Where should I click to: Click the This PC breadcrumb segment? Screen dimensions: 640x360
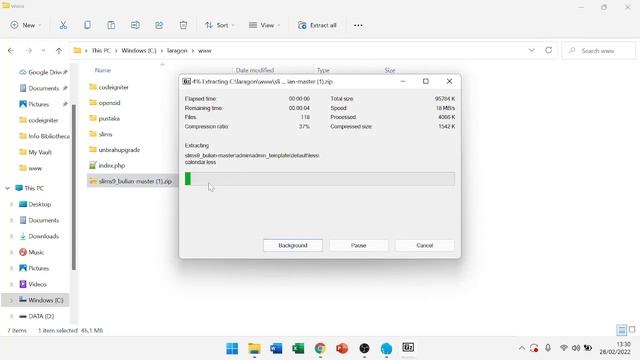click(x=101, y=51)
